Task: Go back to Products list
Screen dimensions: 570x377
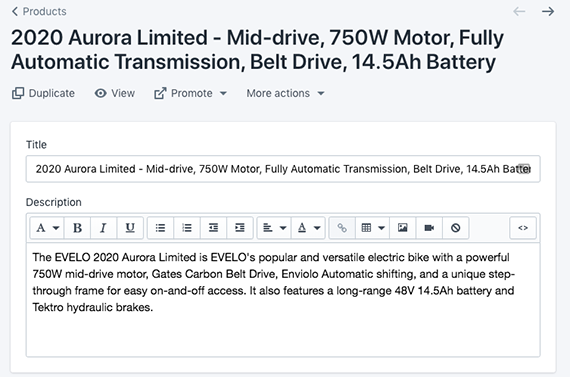Action: click(39, 11)
